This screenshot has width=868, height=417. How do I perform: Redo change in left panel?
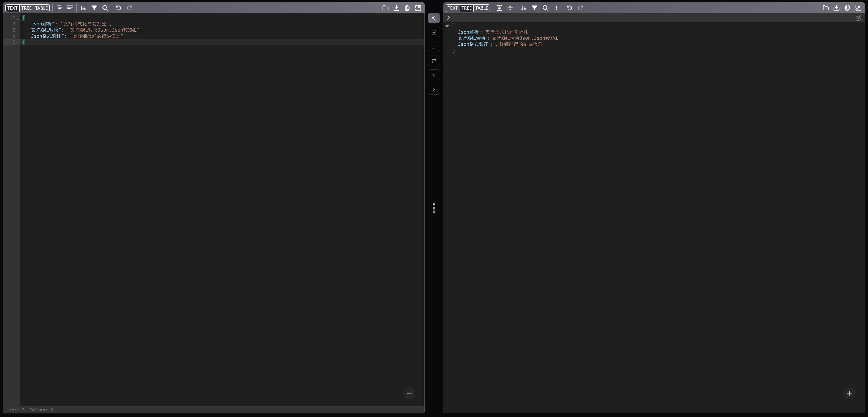(129, 8)
